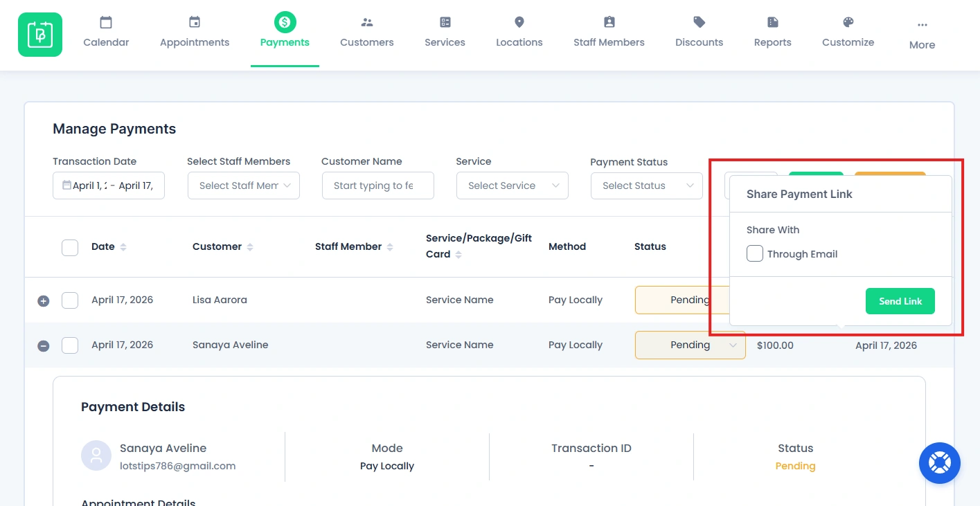This screenshot has height=506, width=980.
Task: Click the orange Pending status in details
Action: (x=795, y=466)
